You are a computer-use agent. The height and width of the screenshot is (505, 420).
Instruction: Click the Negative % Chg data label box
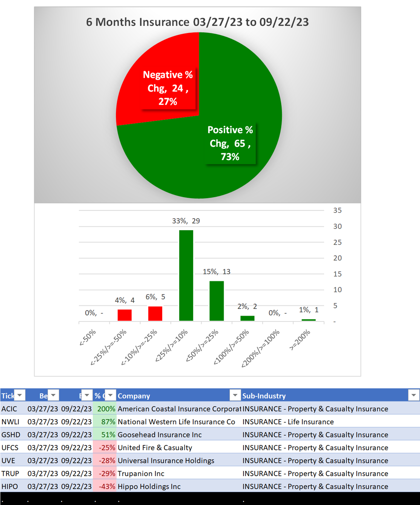pos(168,88)
